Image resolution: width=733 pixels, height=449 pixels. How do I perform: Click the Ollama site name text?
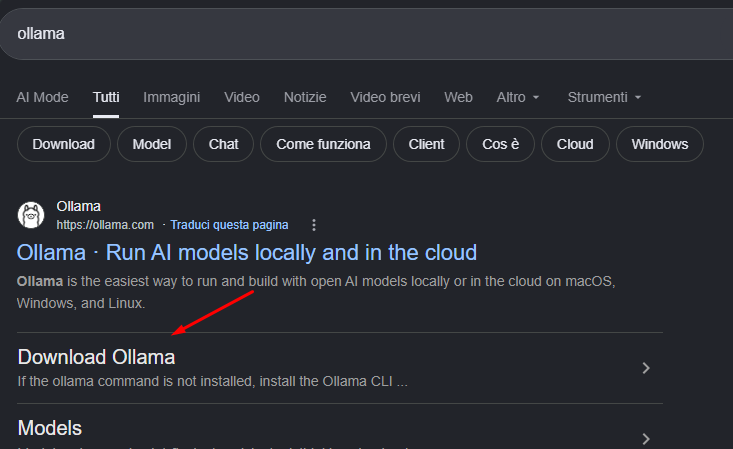pyautogui.click(x=79, y=206)
